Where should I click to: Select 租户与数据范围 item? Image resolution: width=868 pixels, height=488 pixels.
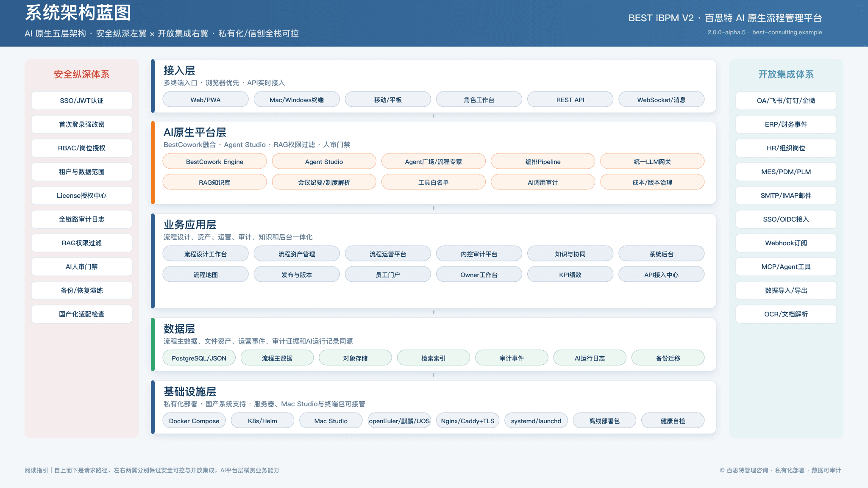pos(82,172)
